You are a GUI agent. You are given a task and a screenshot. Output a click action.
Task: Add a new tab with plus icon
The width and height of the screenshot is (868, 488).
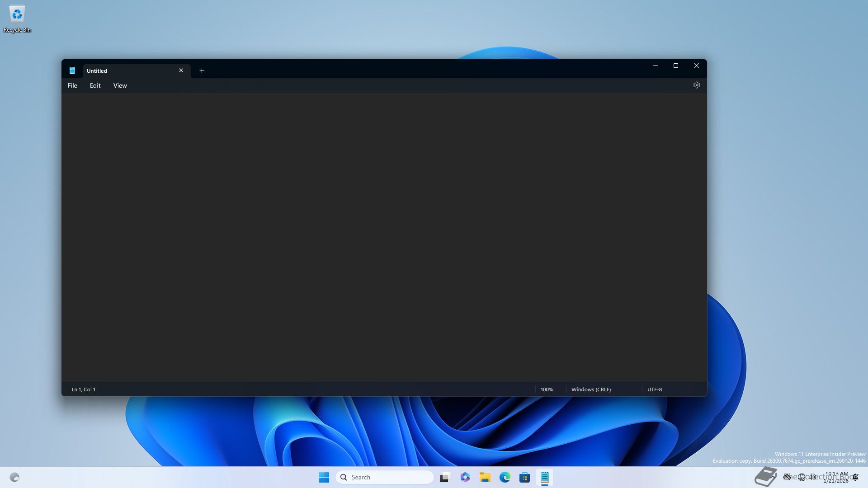coord(202,70)
